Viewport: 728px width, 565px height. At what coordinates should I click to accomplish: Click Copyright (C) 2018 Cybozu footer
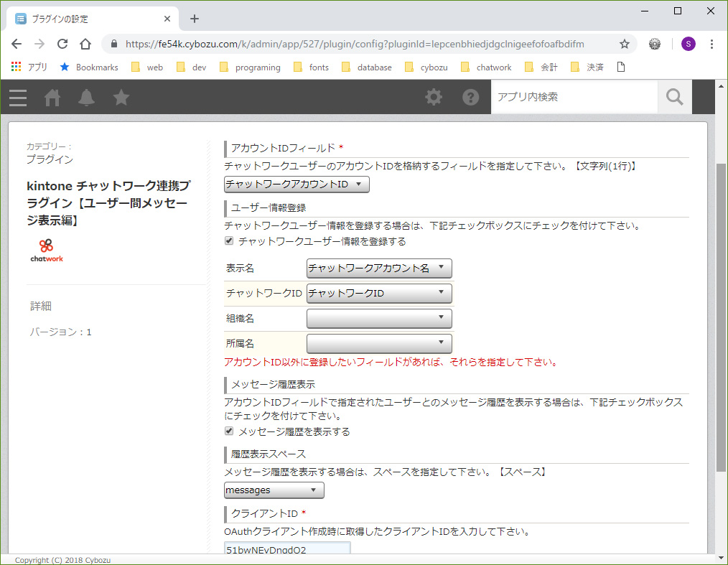(x=62, y=560)
